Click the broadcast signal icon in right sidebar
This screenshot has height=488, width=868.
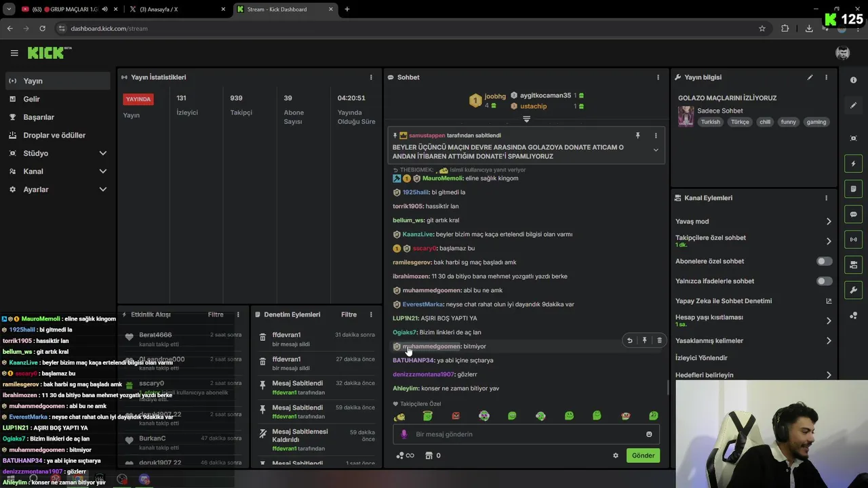point(854,239)
